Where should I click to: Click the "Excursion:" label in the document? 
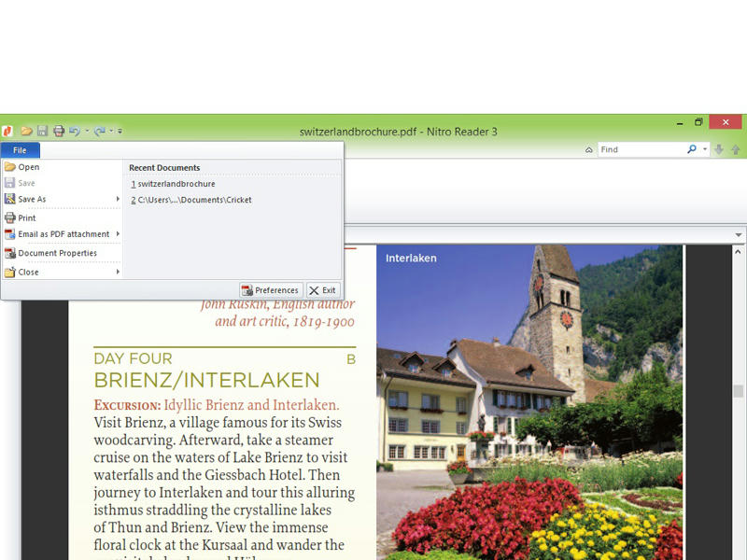pyautogui.click(x=127, y=405)
